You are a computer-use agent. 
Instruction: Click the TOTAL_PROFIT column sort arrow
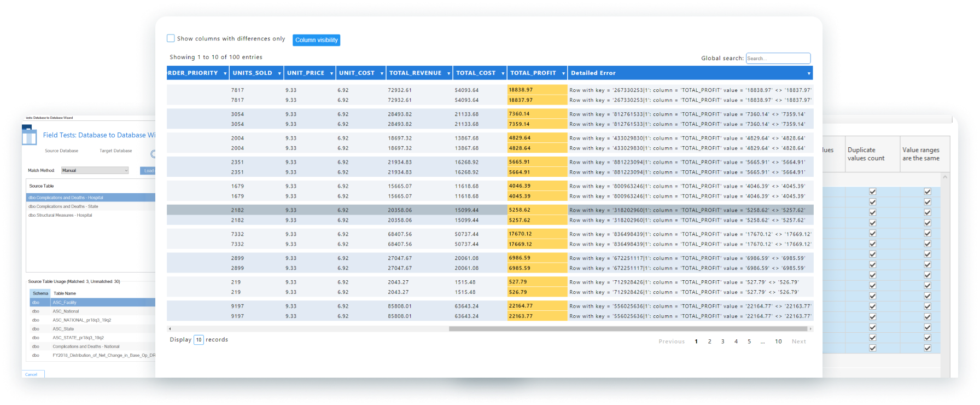click(563, 73)
